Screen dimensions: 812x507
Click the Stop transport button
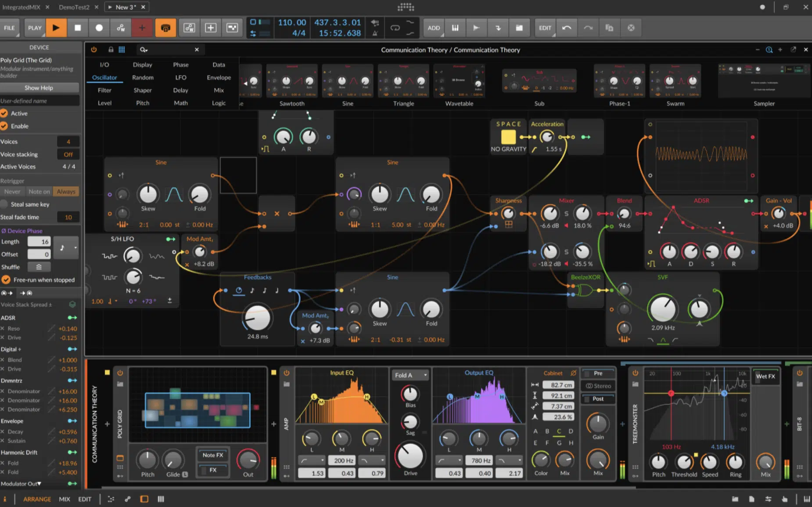click(x=78, y=28)
